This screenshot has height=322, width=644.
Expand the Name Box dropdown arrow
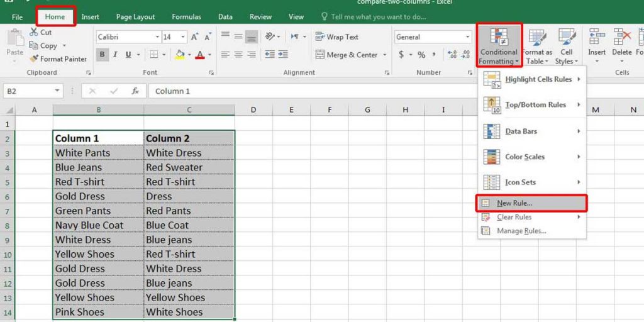(x=57, y=91)
